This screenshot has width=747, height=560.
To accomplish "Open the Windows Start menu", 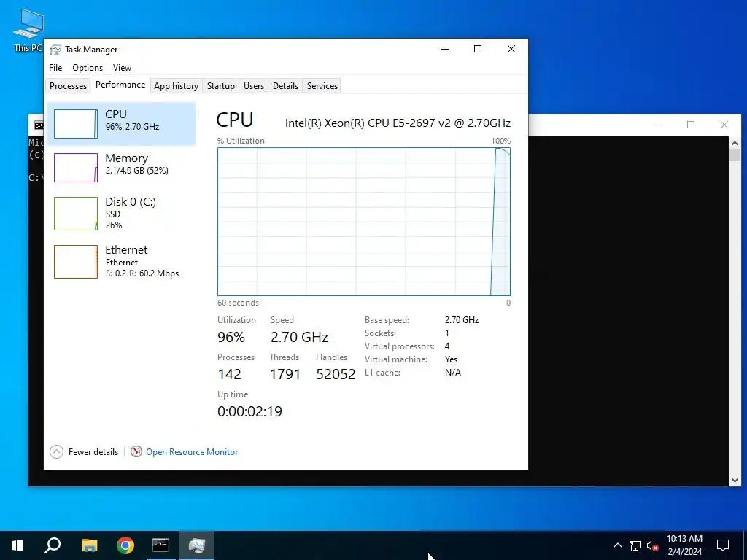I will (18, 545).
